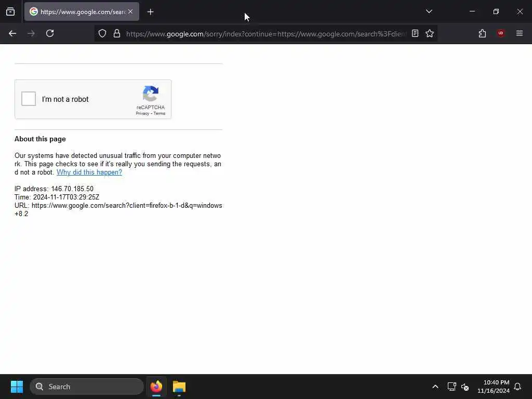Minimize the Firefox window
The image size is (532, 399).
(472, 11)
